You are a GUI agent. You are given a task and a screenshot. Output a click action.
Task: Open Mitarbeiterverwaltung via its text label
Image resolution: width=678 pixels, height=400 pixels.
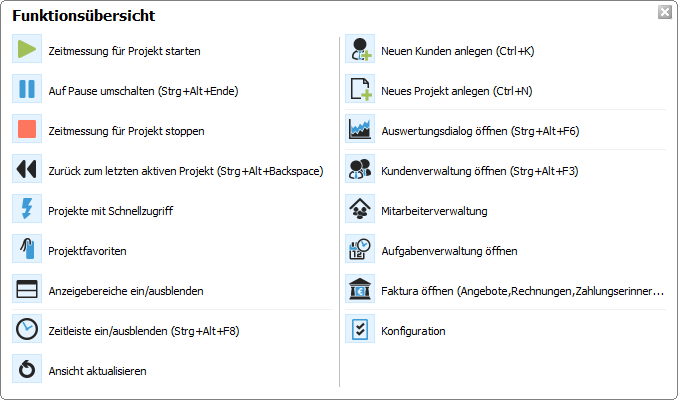[434, 211]
